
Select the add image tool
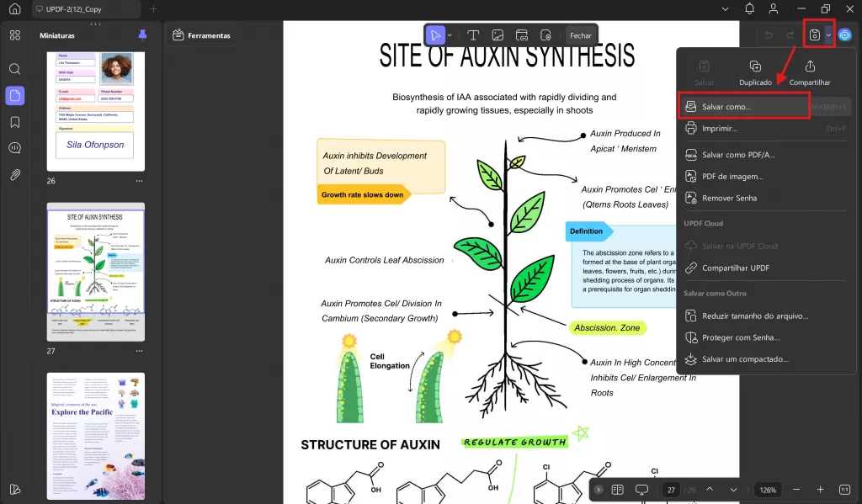(498, 35)
